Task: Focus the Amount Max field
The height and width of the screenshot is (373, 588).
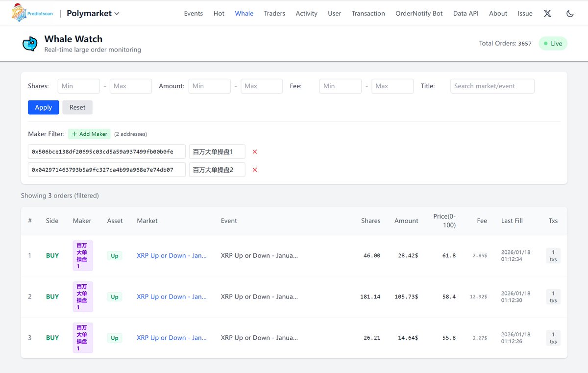Action: click(262, 86)
